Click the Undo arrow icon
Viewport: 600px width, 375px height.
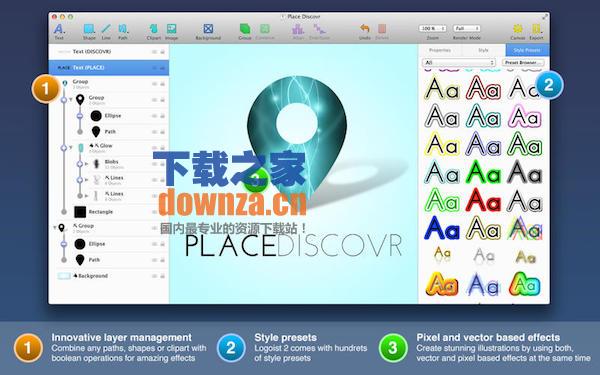pos(365,29)
